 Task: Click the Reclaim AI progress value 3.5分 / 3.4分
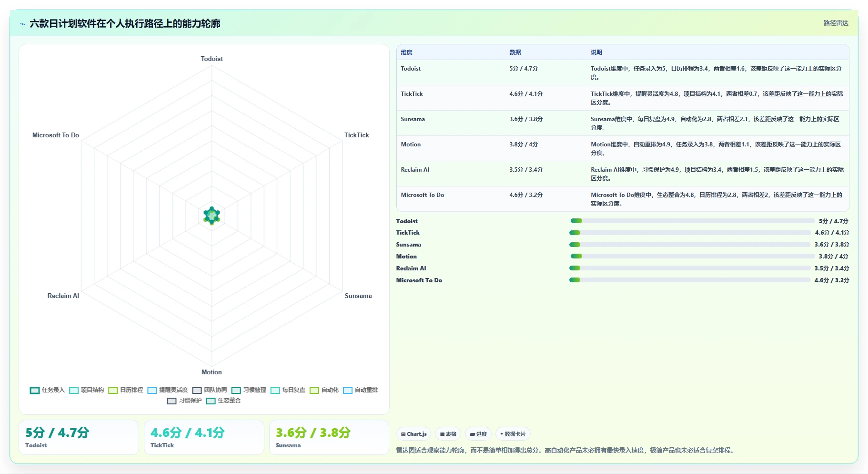tap(832, 268)
